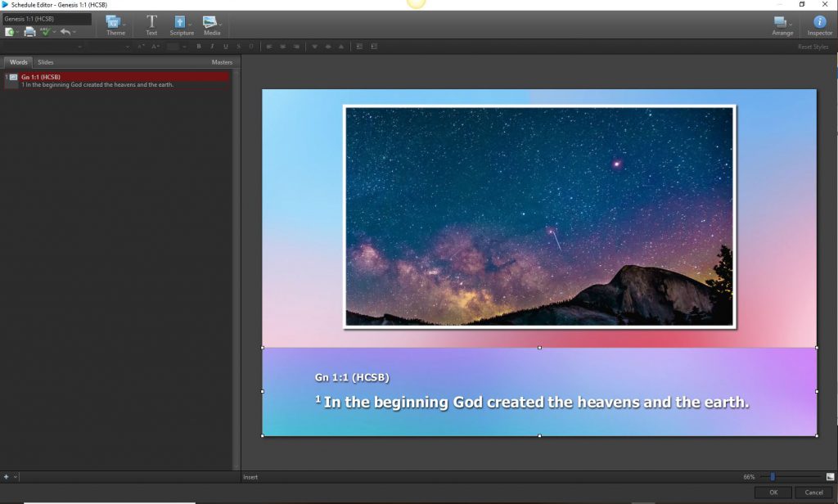This screenshot has height=504, width=838.
Task: Switch to the Words tab
Action: 18,62
